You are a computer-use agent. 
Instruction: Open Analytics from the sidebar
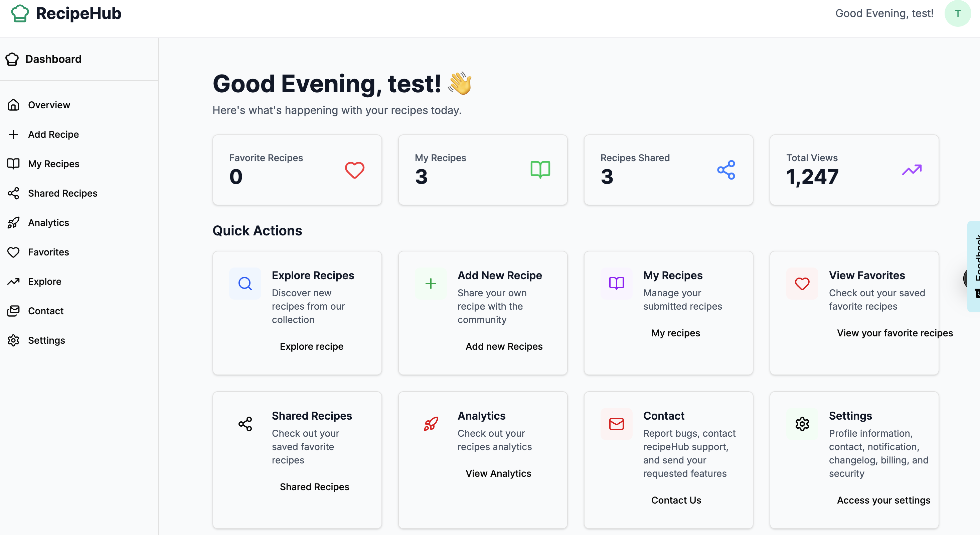click(48, 223)
